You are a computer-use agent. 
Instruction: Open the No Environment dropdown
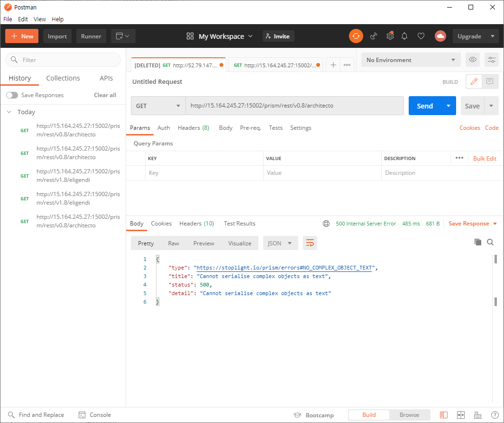click(411, 60)
